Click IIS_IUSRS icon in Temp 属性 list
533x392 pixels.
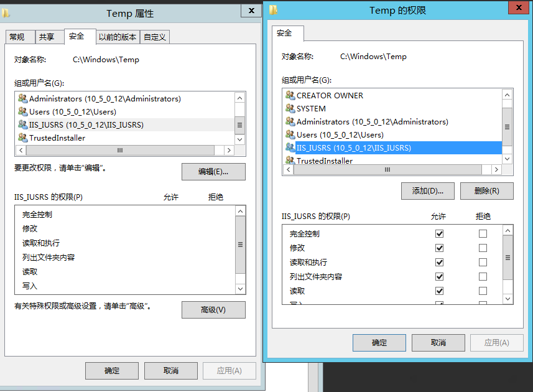click(x=23, y=125)
